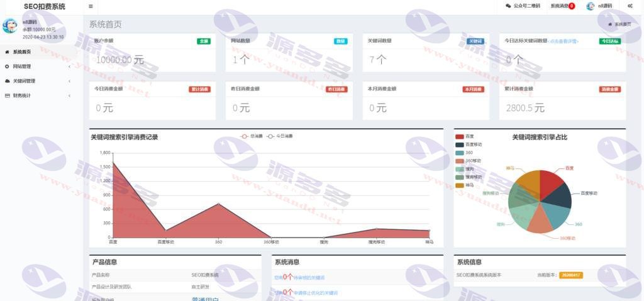Expand the 网站管理 menu chevron
The height and width of the screenshot is (301, 644).
click(69, 67)
